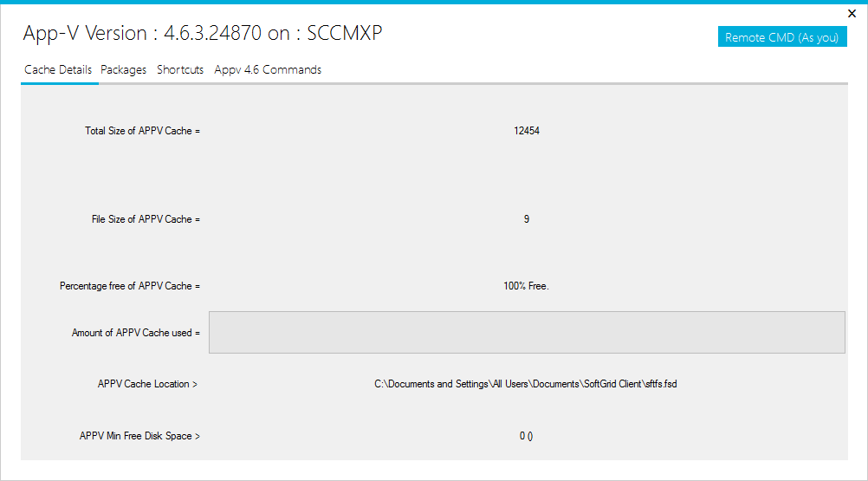Close the App-V window with X
Screen dimensions: 868x481
pyautogui.click(x=852, y=13)
